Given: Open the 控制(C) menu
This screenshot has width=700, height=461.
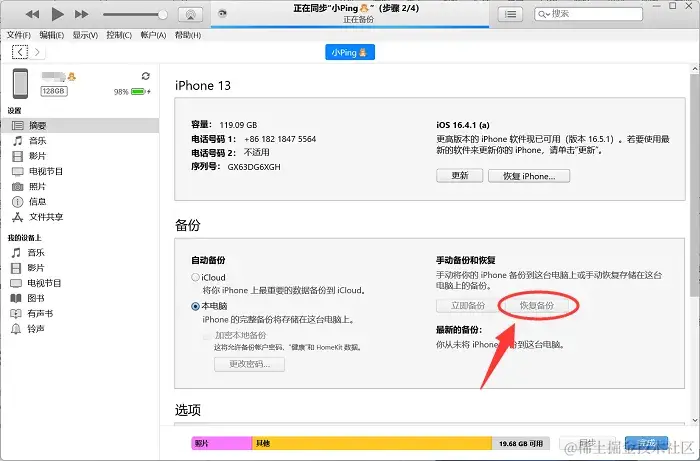Looking at the screenshot, I should 119,35.
